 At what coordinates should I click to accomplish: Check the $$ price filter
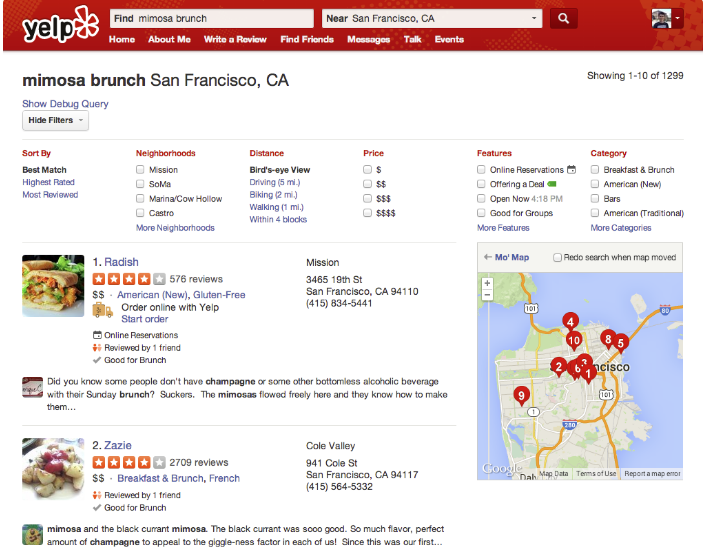(x=367, y=184)
